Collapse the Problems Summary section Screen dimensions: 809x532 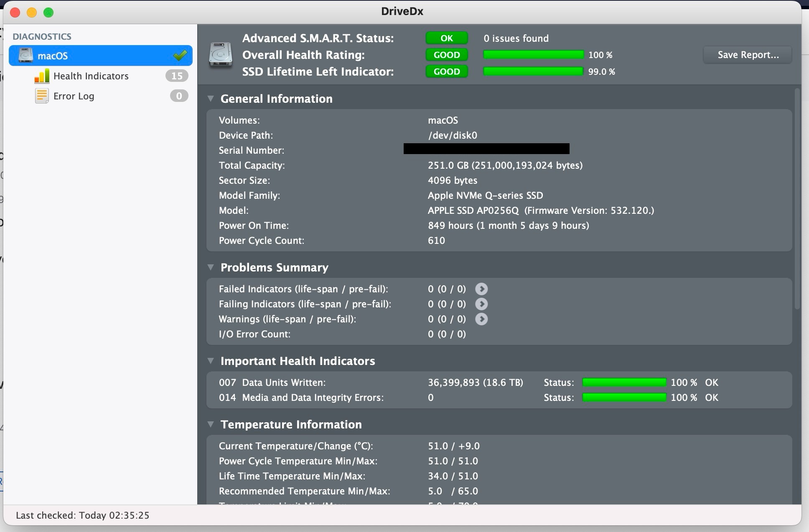pos(211,267)
